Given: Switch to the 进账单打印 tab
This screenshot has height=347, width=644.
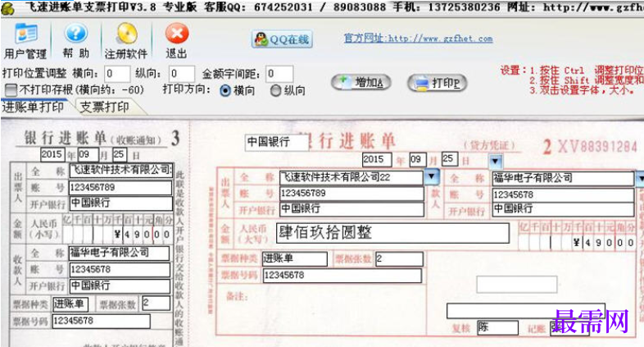Looking at the screenshot, I should coord(33,107).
